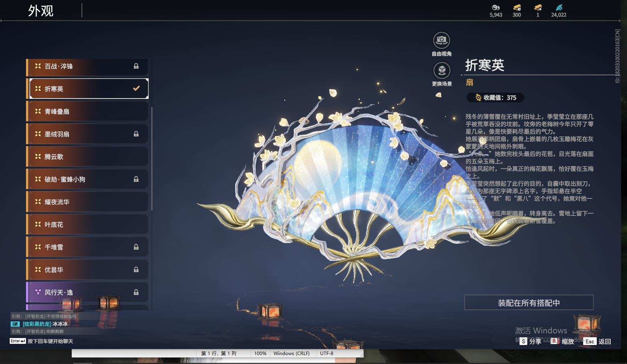Click checkmark on 折寒英 row

136,88
